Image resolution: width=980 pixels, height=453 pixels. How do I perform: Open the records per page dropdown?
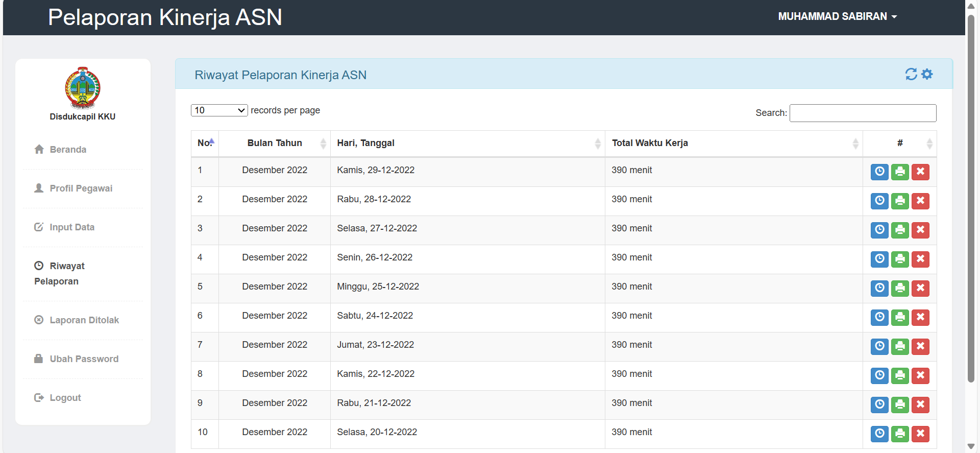(x=219, y=110)
